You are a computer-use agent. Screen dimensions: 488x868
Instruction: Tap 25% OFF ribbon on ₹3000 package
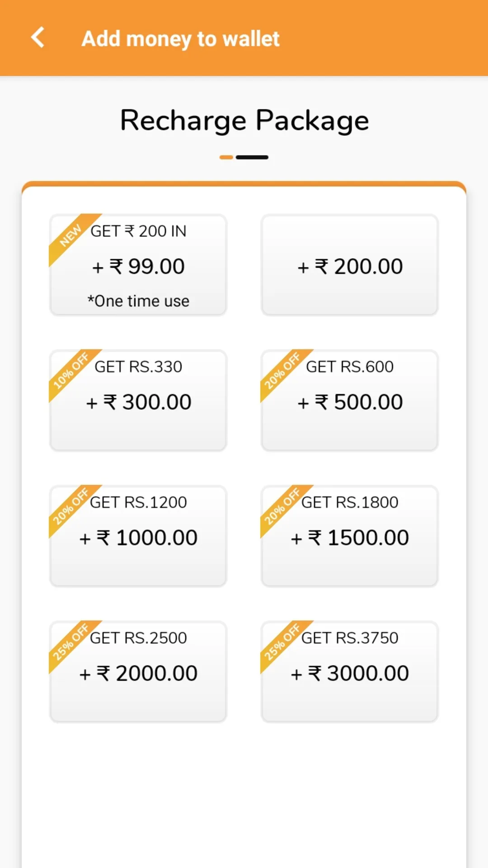coord(282,642)
